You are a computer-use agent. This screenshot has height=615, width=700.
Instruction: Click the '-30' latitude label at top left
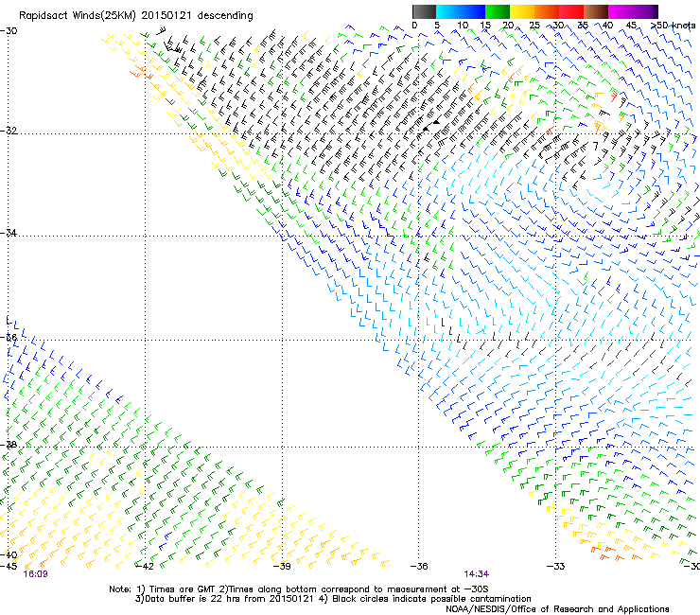pos(9,31)
